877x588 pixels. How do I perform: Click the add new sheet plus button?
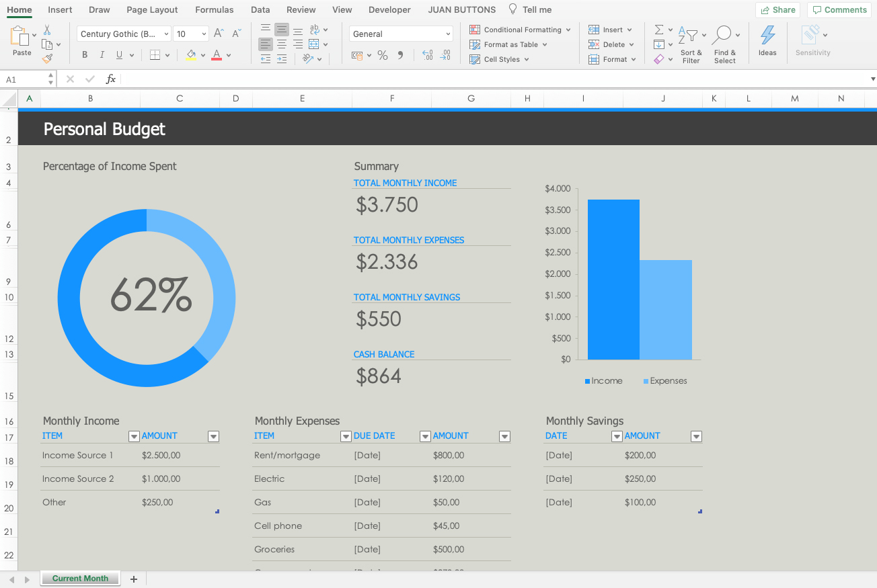tap(133, 579)
